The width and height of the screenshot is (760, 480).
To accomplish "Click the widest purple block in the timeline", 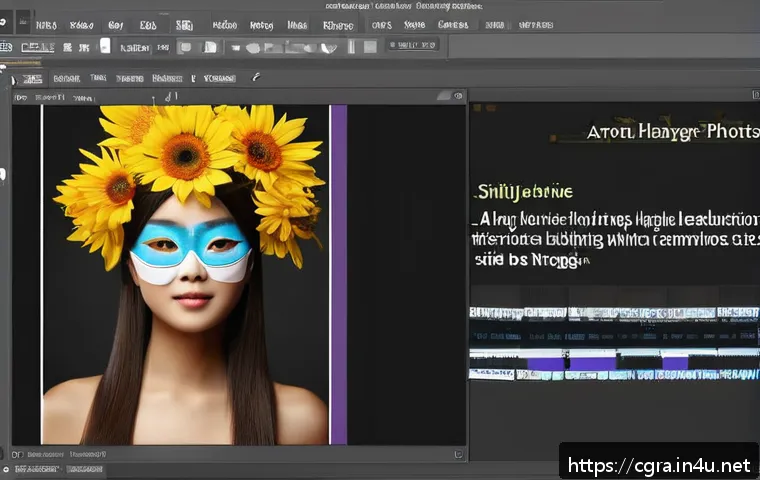I will 592,363.
